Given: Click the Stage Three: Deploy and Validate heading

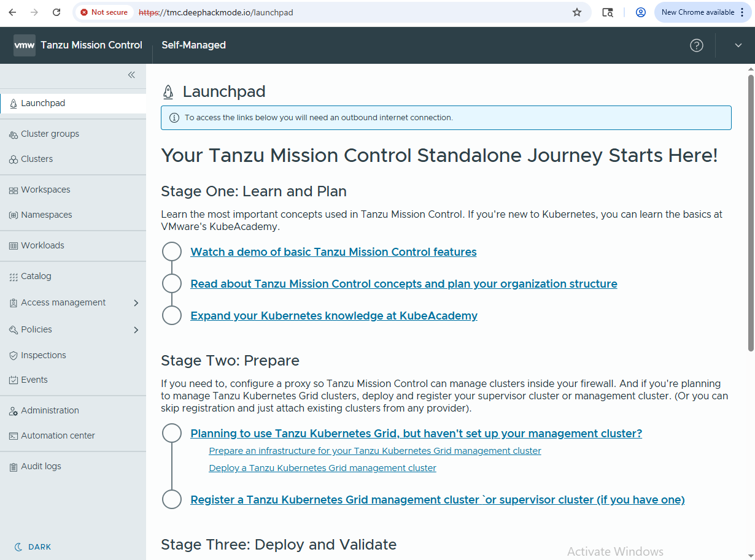Looking at the screenshot, I should click(279, 545).
